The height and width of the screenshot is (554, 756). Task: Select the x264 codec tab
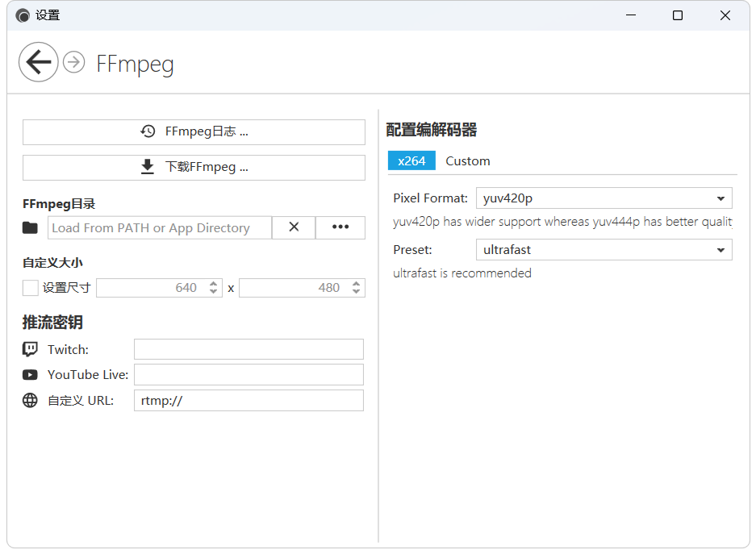(x=411, y=161)
